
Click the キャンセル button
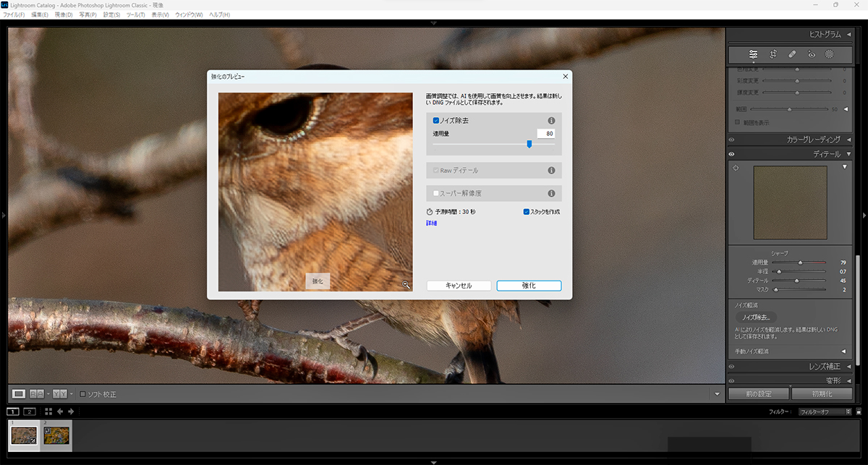[459, 286]
